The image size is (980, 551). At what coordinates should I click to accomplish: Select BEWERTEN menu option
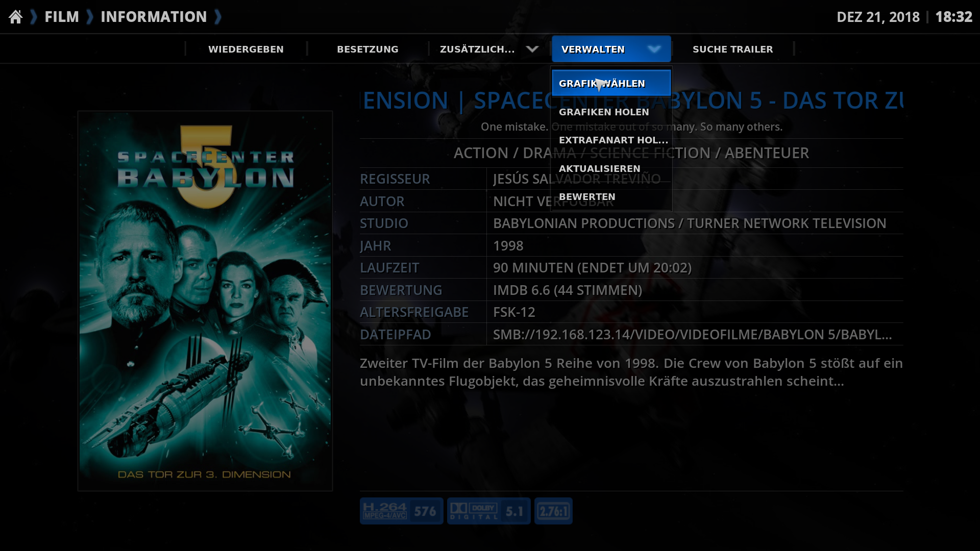coord(611,196)
